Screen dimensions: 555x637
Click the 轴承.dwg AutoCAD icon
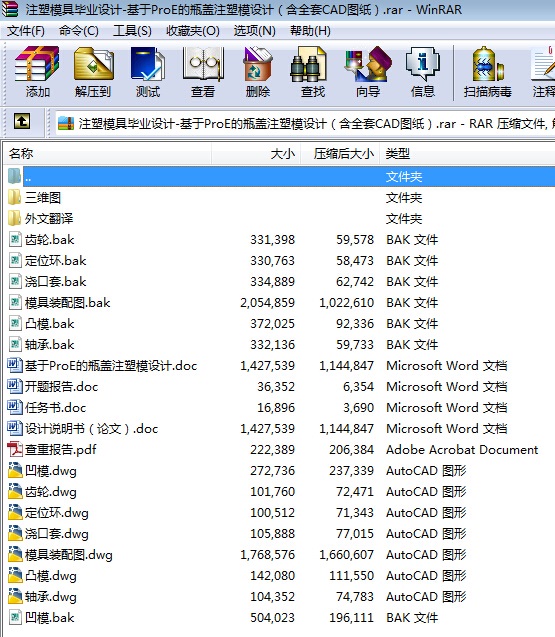(x=15, y=596)
